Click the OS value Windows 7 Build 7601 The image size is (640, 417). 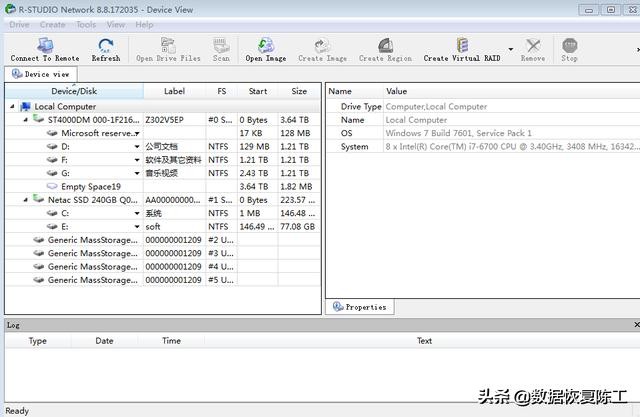(x=458, y=133)
